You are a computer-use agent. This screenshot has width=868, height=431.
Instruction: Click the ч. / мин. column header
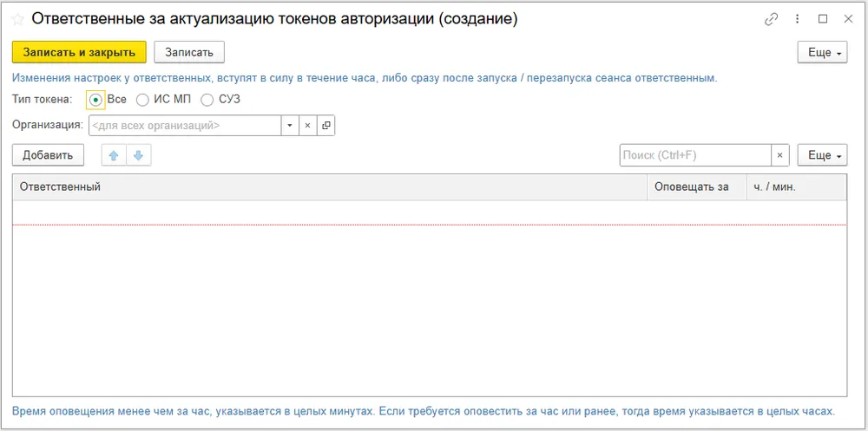coord(796,187)
